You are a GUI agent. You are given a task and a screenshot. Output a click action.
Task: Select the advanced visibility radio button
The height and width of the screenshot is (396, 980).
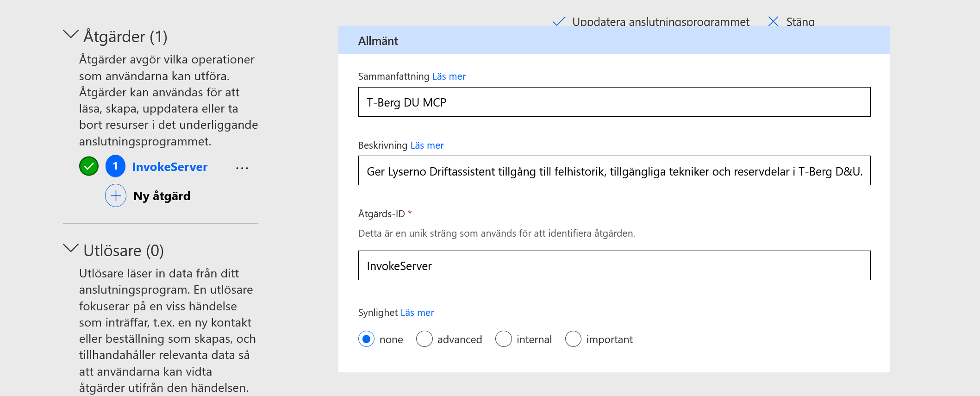click(x=424, y=339)
